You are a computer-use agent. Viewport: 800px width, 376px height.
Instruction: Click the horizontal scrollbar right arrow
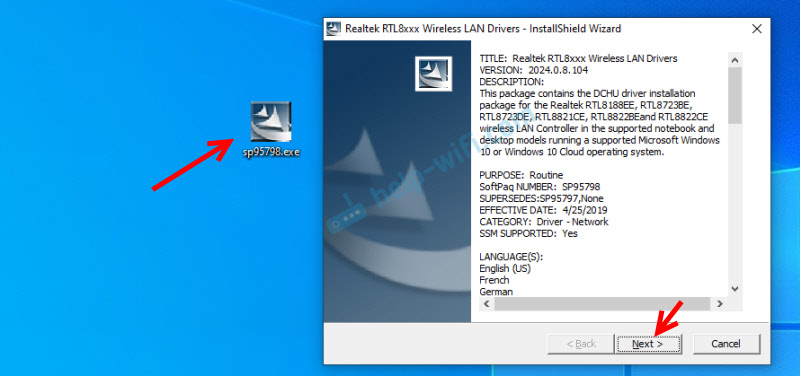(719, 304)
